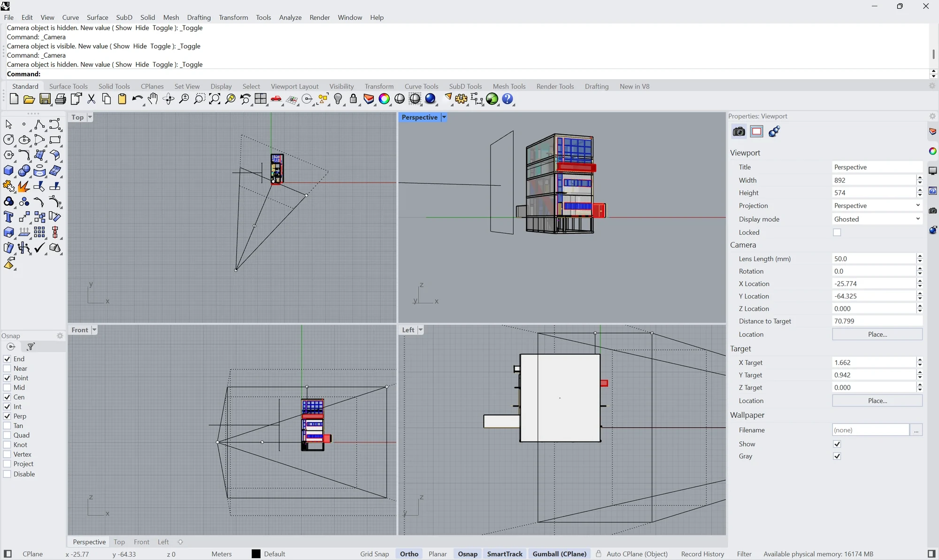This screenshot has width=939, height=560.
Task: Click the Save disk icon
Action: pyautogui.click(x=45, y=99)
